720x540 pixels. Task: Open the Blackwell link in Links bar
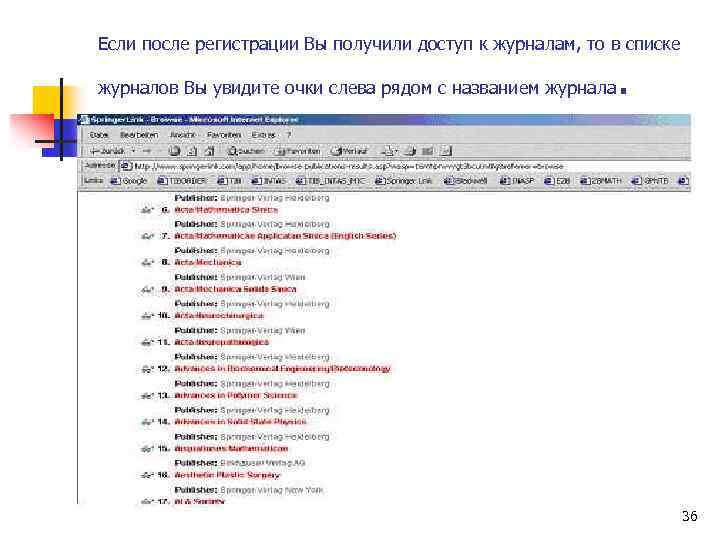pyautogui.click(x=466, y=181)
